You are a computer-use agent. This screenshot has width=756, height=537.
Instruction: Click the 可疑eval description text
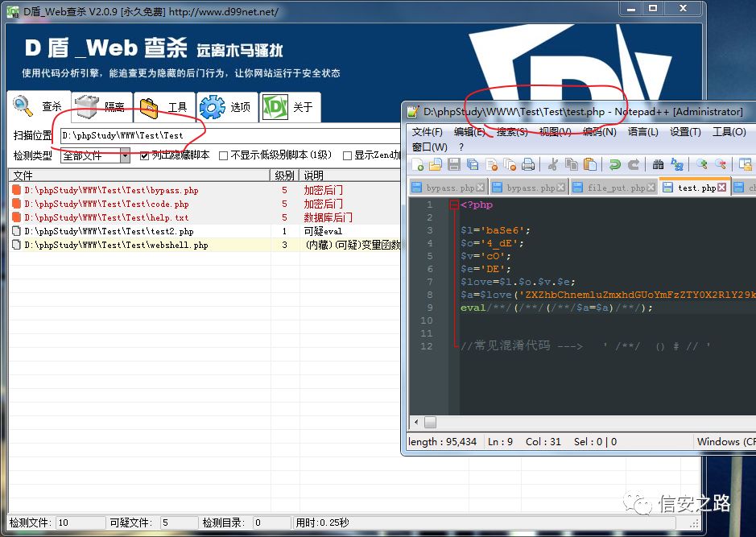(323, 231)
